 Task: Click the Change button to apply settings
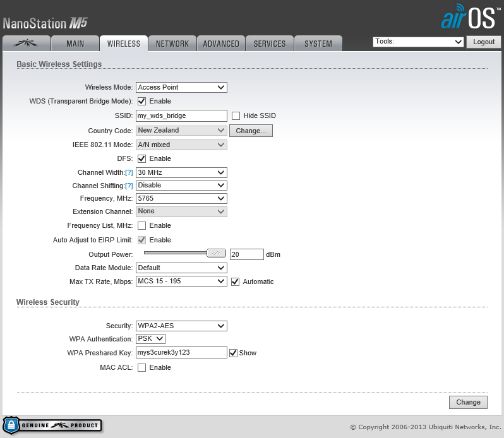pyautogui.click(x=468, y=402)
